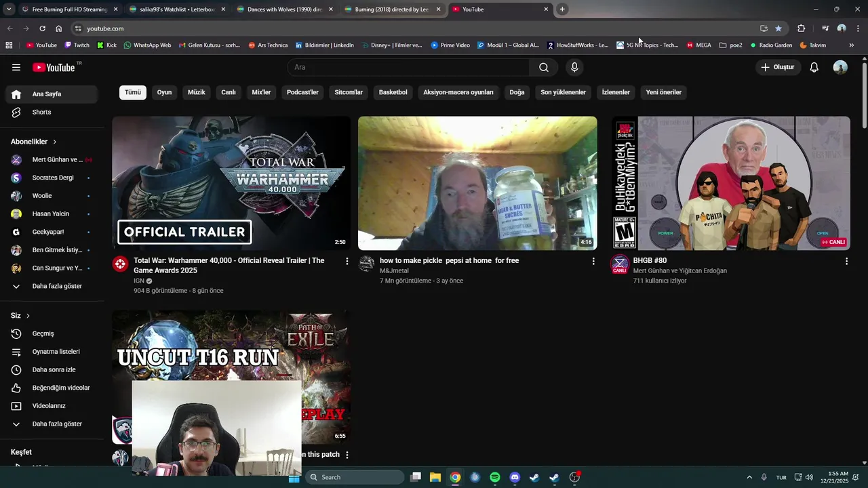Open Socrates Dergi subscription channel
Screen dimensions: 868x488
[x=52, y=178]
